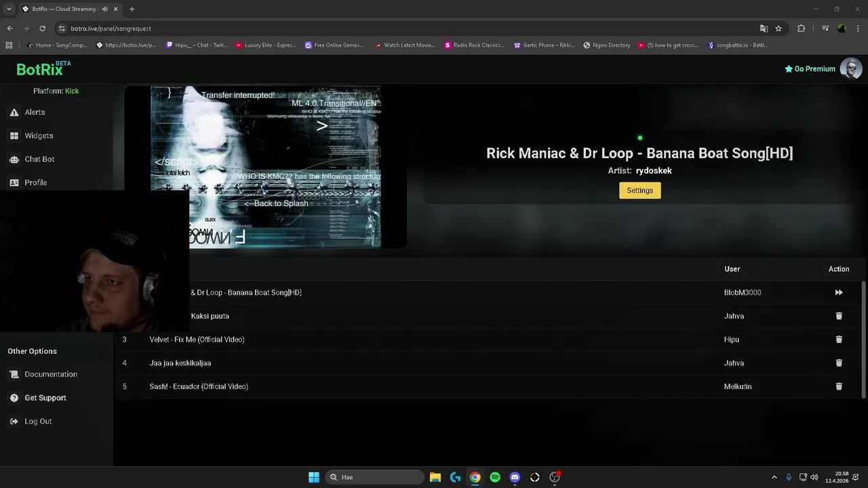The width and height of the screenshot is (868, 488).
Task: Expand the tab search dropdown
Action: pos(9,9)
